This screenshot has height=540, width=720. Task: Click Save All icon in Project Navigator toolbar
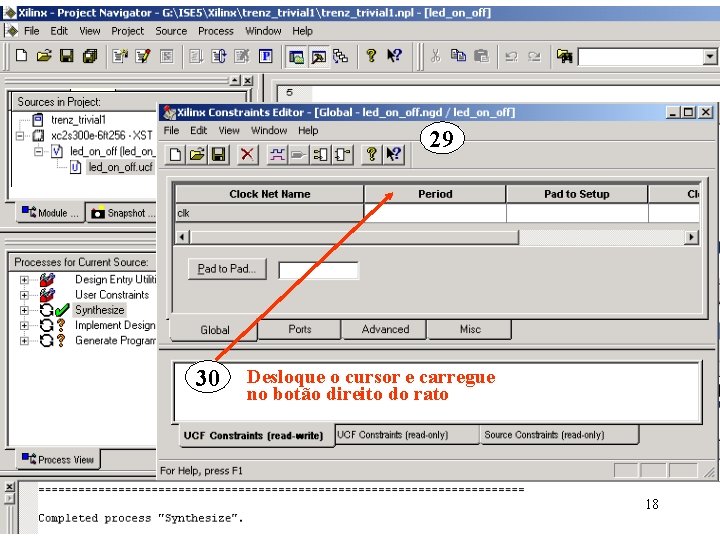(x=90, y=56)
